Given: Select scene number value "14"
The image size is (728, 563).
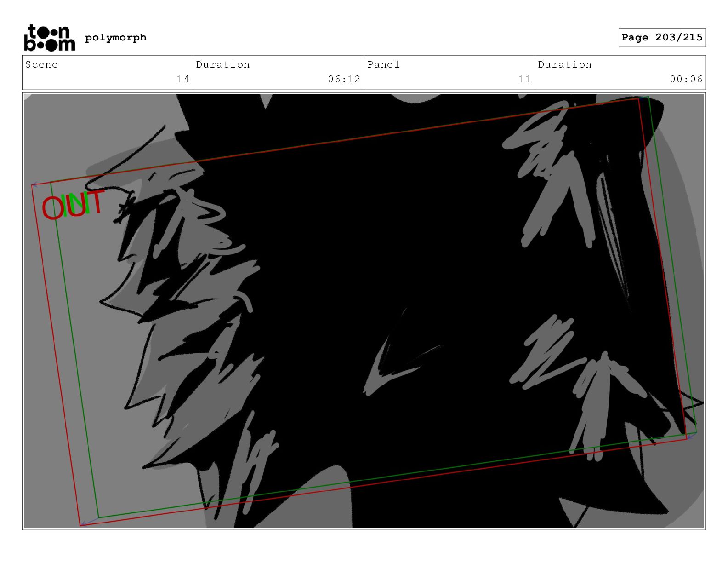Looking at the screenshot, I should [183, 79].
